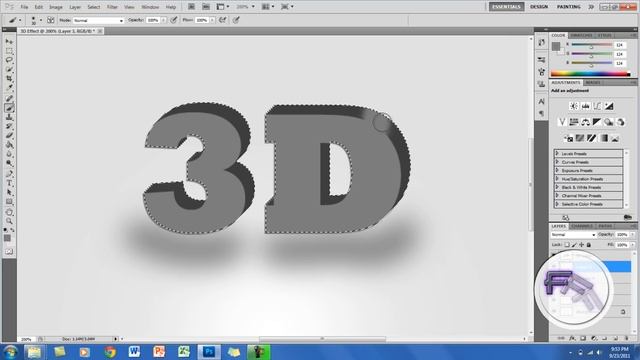640x360 pixels.
Task: Click the foreground color swatch in Color panel
Action: pos(556,47)
